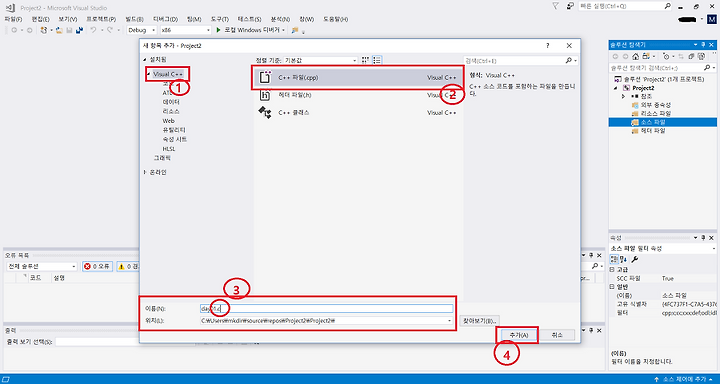Click the 빠른 실행 quick launch box
This screenshot has width=720, height=384.
coord(625,6)
